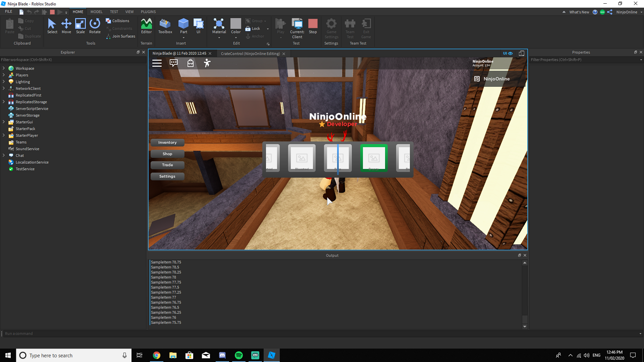Expand the ReplicatedStorage node
The height and width of the screenshot is (362, 644).
coord(4,102)
